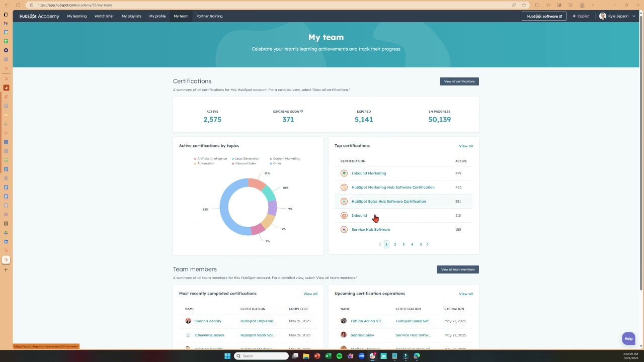The width and height of the screenshot is (644, 362).
Task: Open Sabrina Siow's team member link
Action: coord(362,335)
